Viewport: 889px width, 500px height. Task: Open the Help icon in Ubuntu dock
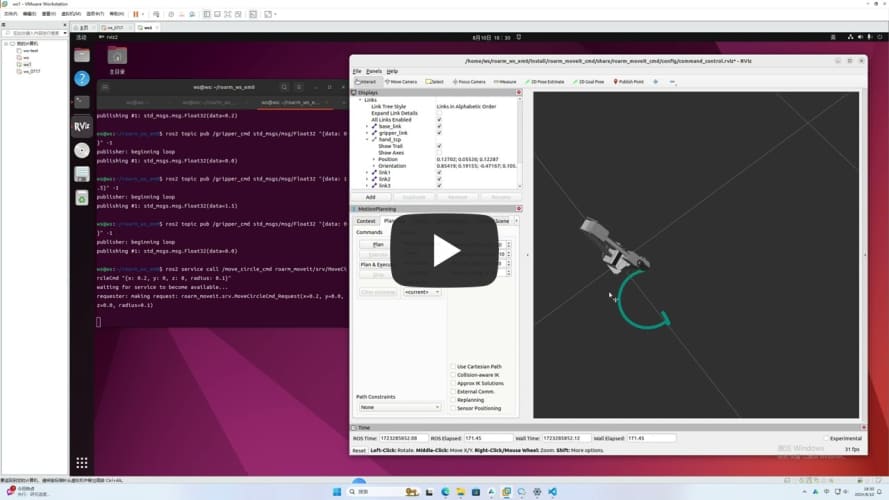82,78
